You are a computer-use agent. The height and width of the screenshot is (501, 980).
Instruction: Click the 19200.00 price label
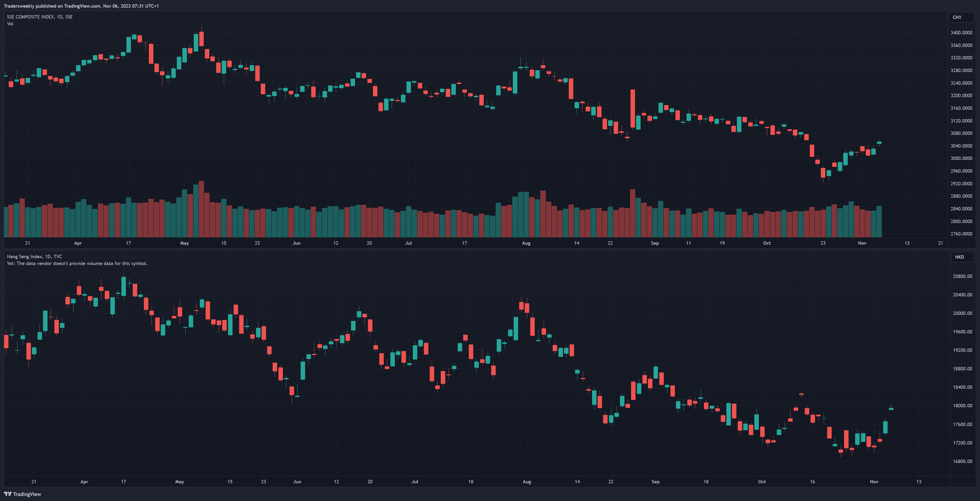(x=963, y=350)
